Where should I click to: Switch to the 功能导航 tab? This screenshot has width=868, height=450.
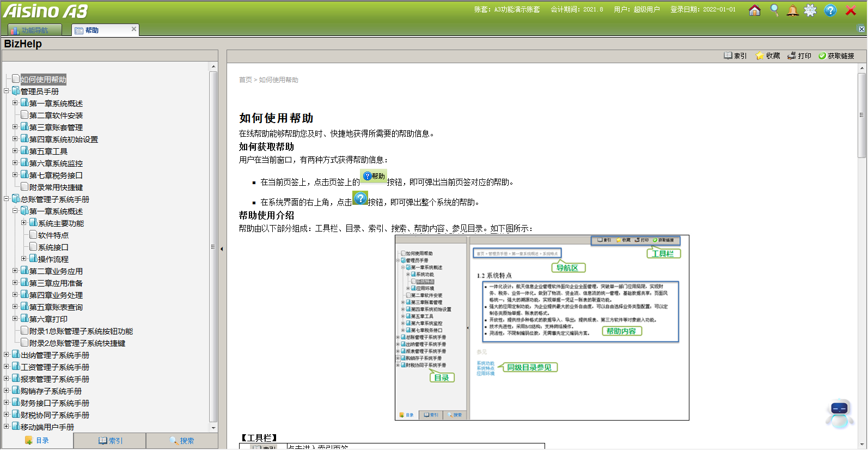(34, 31)
